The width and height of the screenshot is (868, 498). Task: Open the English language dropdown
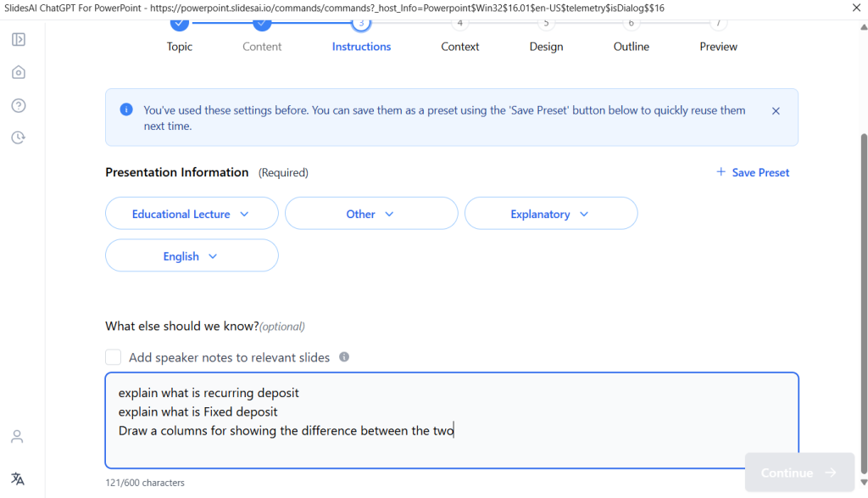192,255
